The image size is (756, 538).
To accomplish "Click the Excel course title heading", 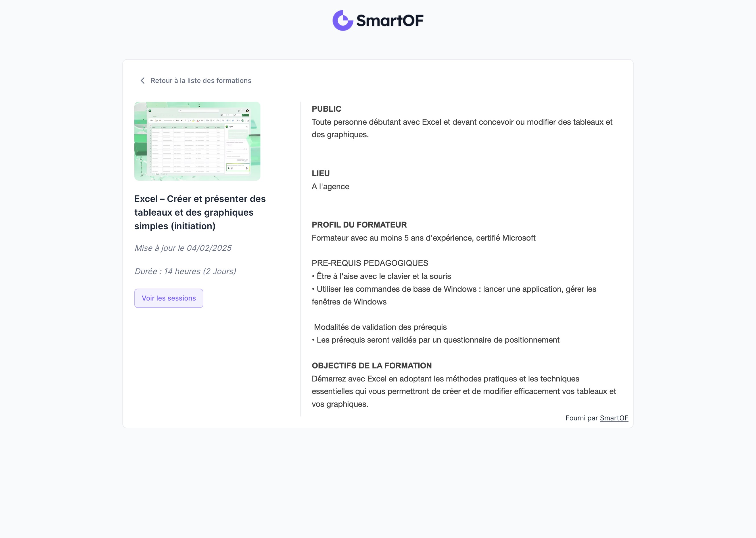I will 200,212.
